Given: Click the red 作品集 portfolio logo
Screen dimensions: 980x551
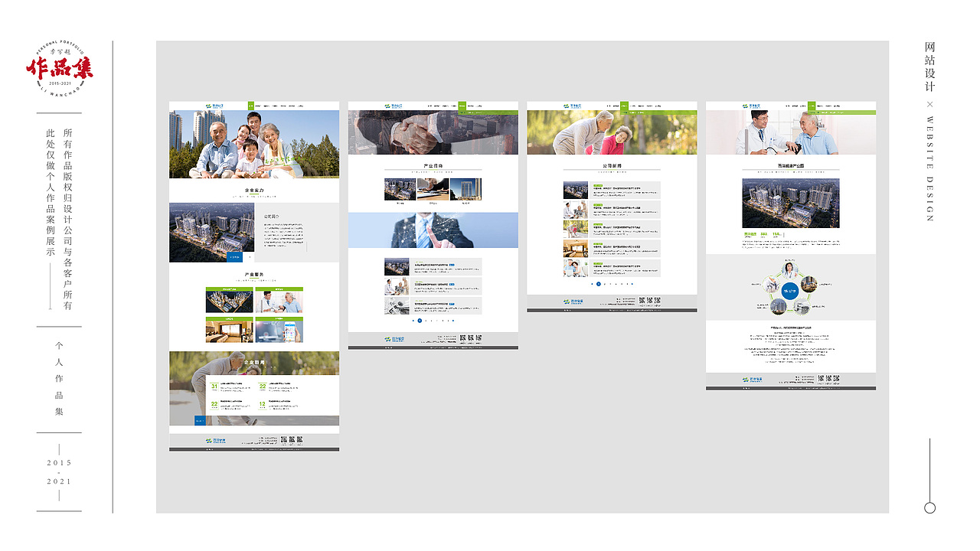Looking at the screenshot, I should tap(60, 70).
